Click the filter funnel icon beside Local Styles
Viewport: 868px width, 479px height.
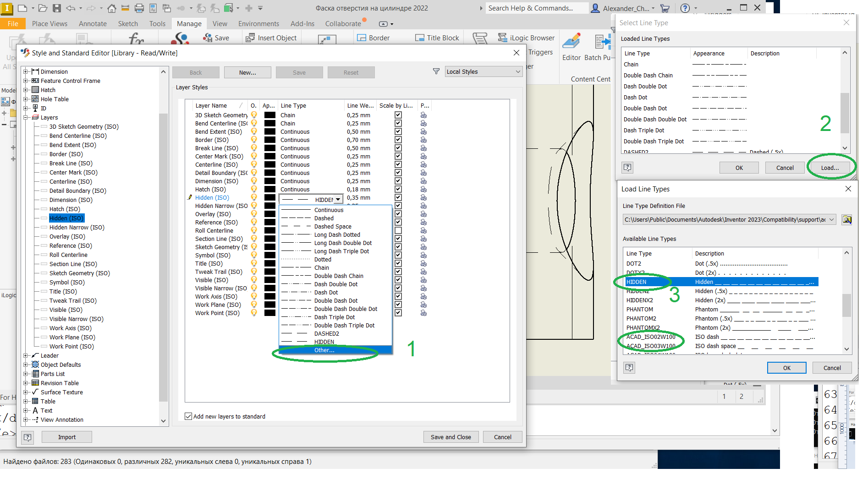pos(435,71)
